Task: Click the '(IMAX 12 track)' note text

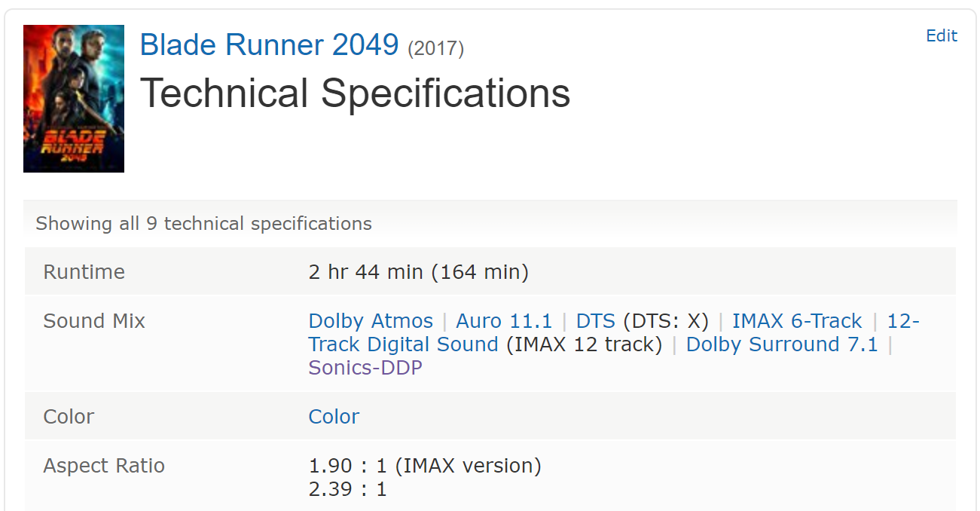Action: [x=584, y=344]
